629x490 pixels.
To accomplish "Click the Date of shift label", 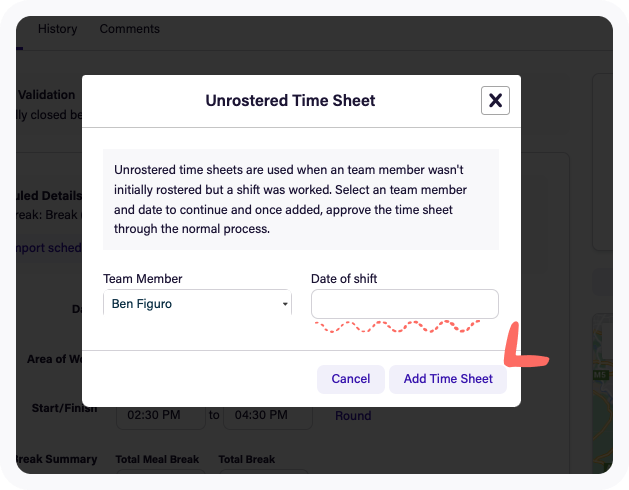I will pyautogui.click(x=344, y=279).
